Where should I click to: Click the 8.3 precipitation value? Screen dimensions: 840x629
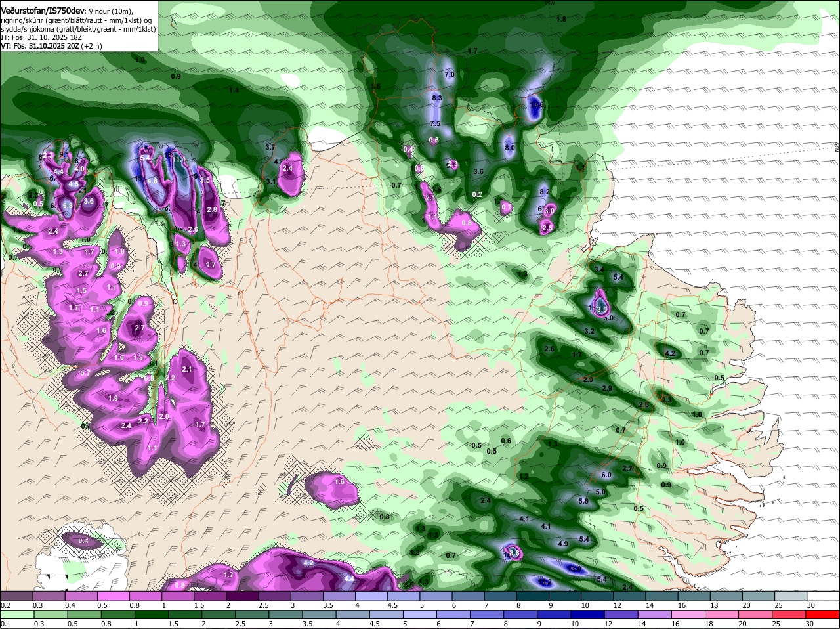(437, 98)
